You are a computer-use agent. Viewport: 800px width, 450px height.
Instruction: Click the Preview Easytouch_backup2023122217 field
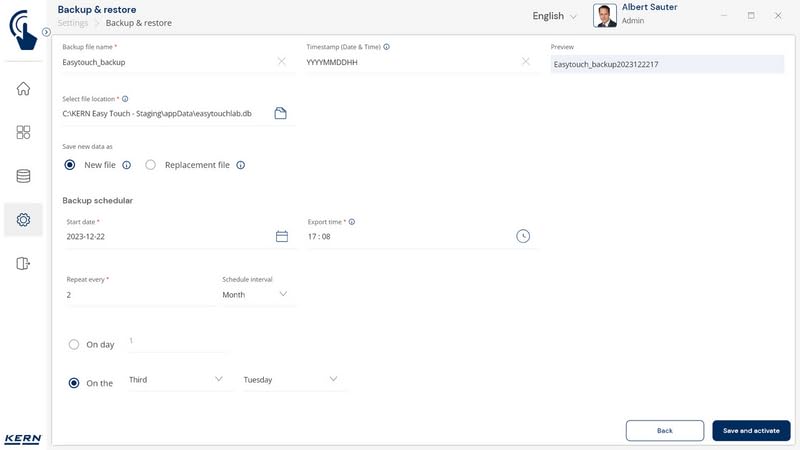pyautogui.click(x=667, y=64)
